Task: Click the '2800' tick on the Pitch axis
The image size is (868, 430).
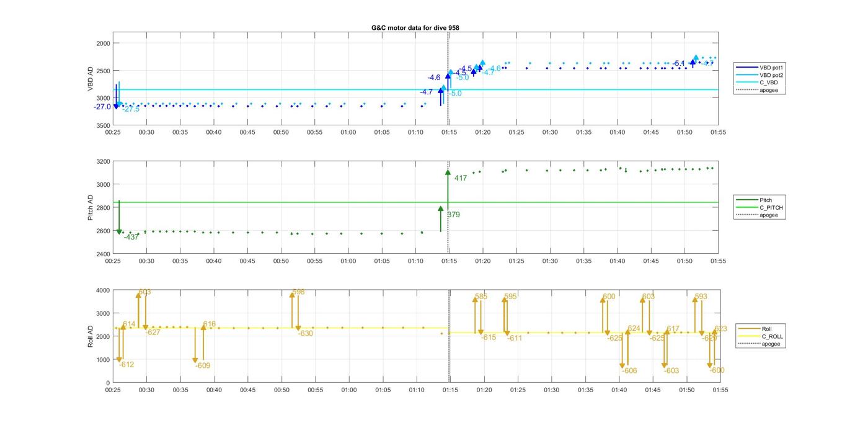Action: coord(103,208)
